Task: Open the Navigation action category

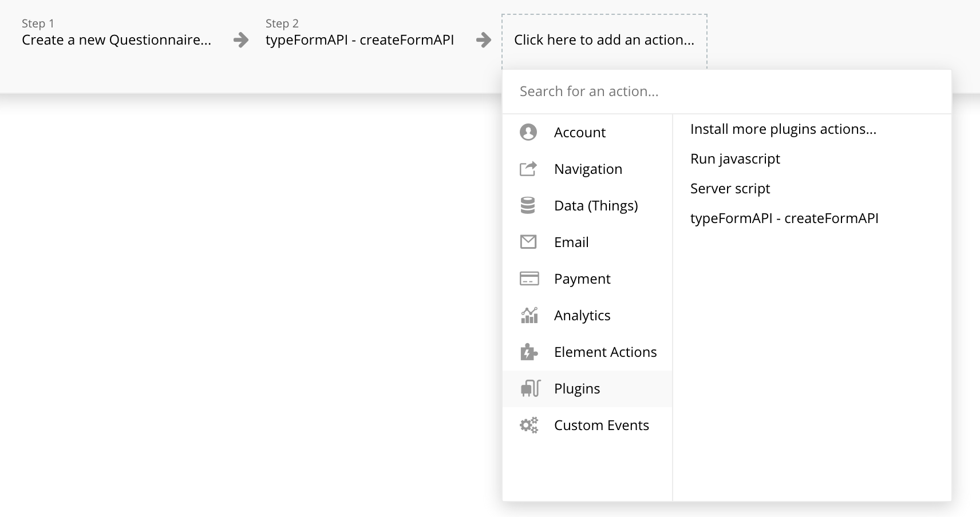Action: pos(588,169)
